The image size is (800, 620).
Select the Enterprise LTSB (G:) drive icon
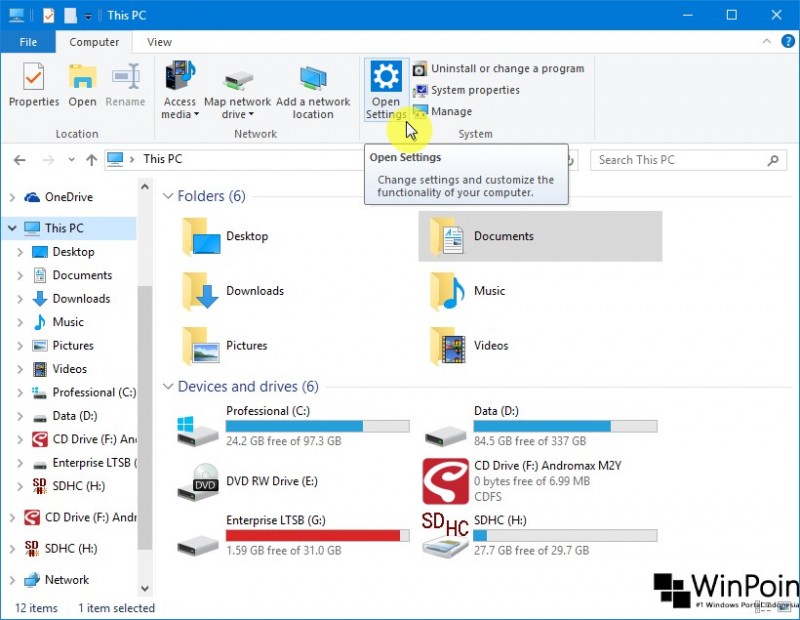[x=198, y=546]
